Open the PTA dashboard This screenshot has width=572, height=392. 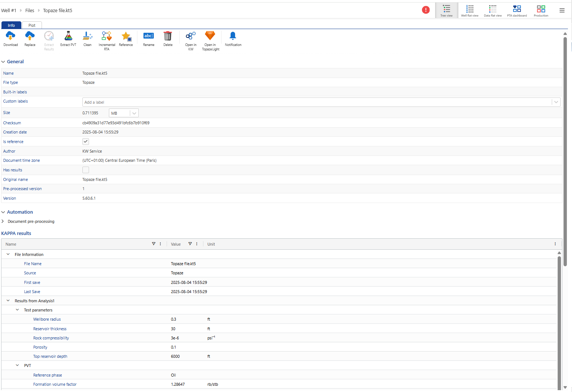point(517,11)
